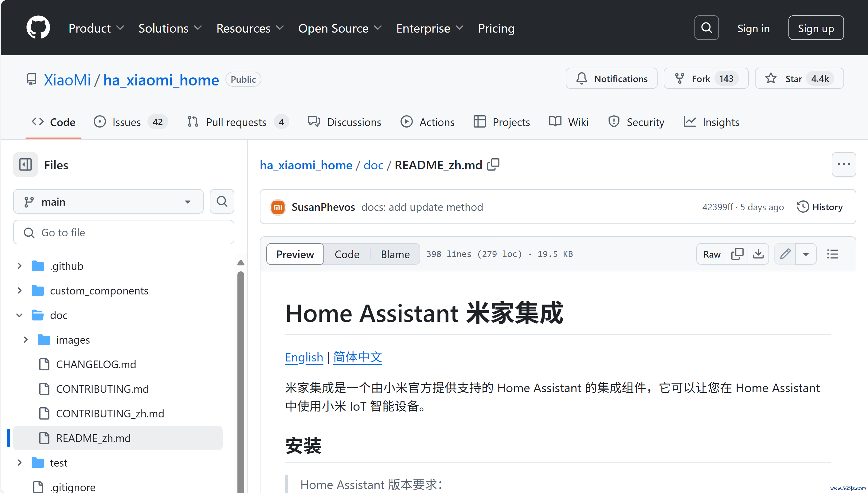868x493 pixels.
Task: Open CONTRIBUTING.md in file tree
Action: point(102,389)
